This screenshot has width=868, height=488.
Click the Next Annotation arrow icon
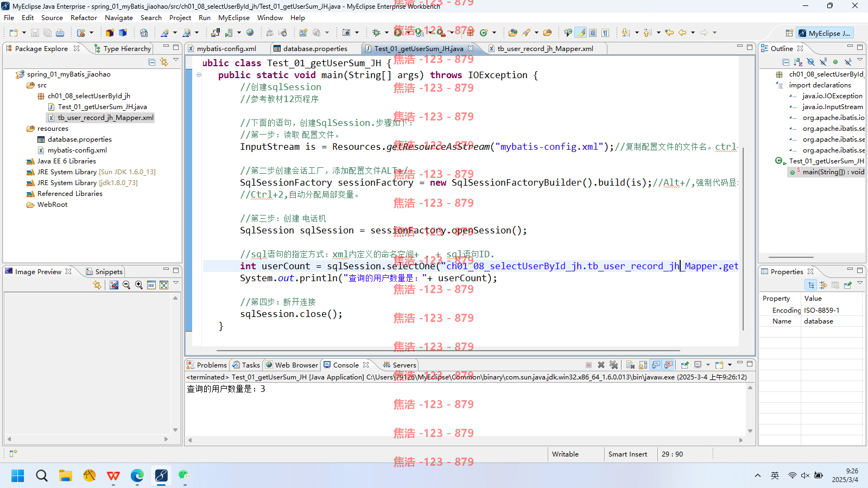click(626, 33)
